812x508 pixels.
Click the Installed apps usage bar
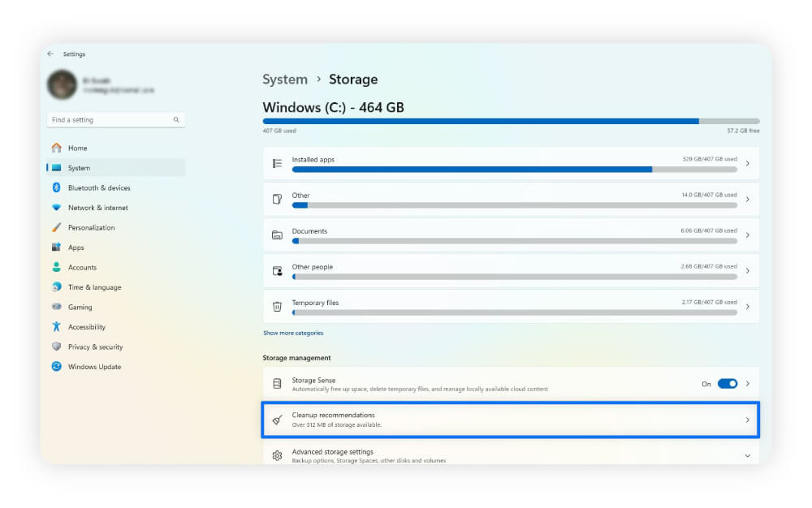coord(514,169)
